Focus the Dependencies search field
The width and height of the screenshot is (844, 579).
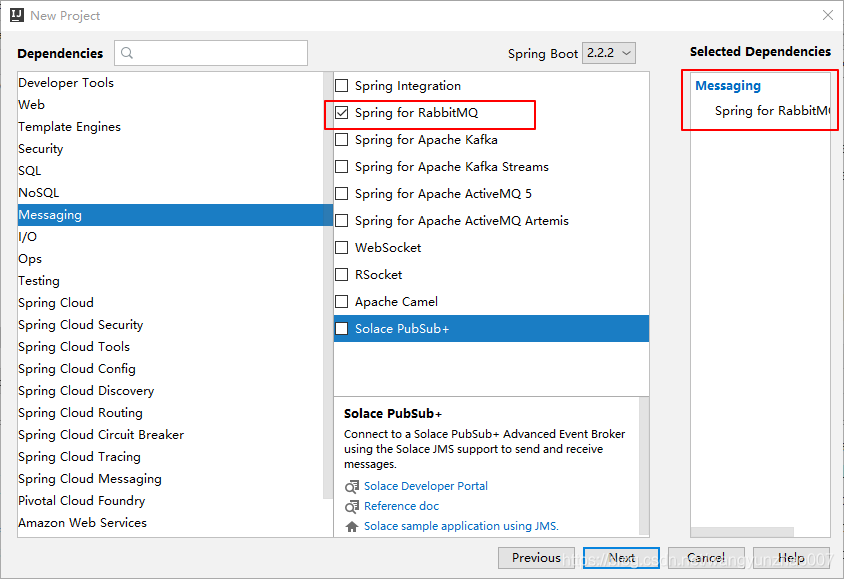click(211, 53)
